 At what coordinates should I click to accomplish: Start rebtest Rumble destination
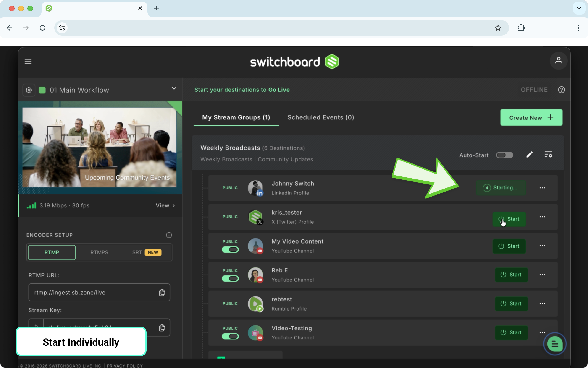point(511,304)
